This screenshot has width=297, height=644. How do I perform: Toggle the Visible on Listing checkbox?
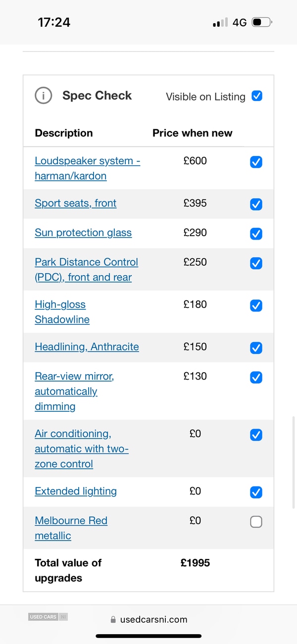[x=257, y=96]
